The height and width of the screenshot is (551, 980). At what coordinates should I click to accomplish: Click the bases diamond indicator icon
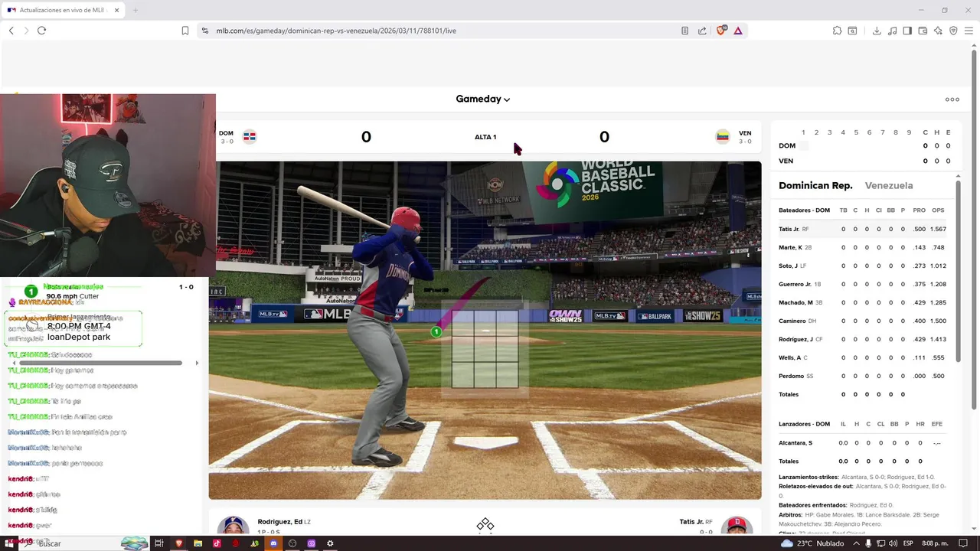(x=485, y=525)
